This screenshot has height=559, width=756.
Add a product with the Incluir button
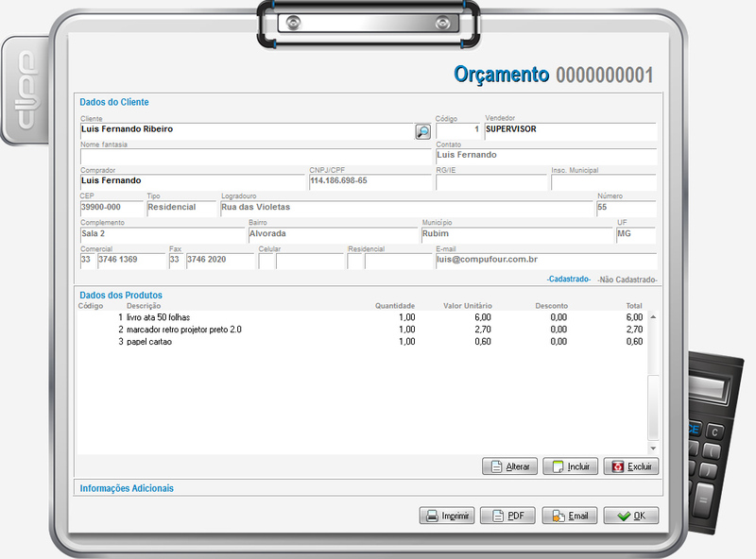click(571, 466)
